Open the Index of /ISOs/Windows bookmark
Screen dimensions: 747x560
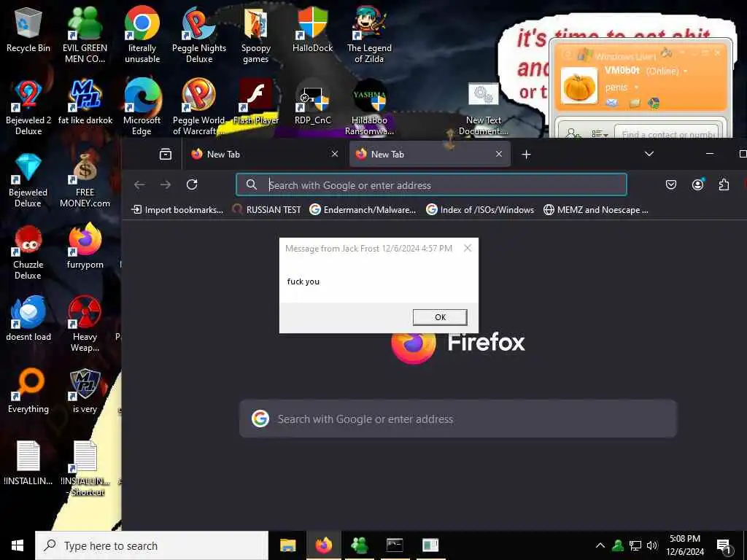tap(480, 209)
